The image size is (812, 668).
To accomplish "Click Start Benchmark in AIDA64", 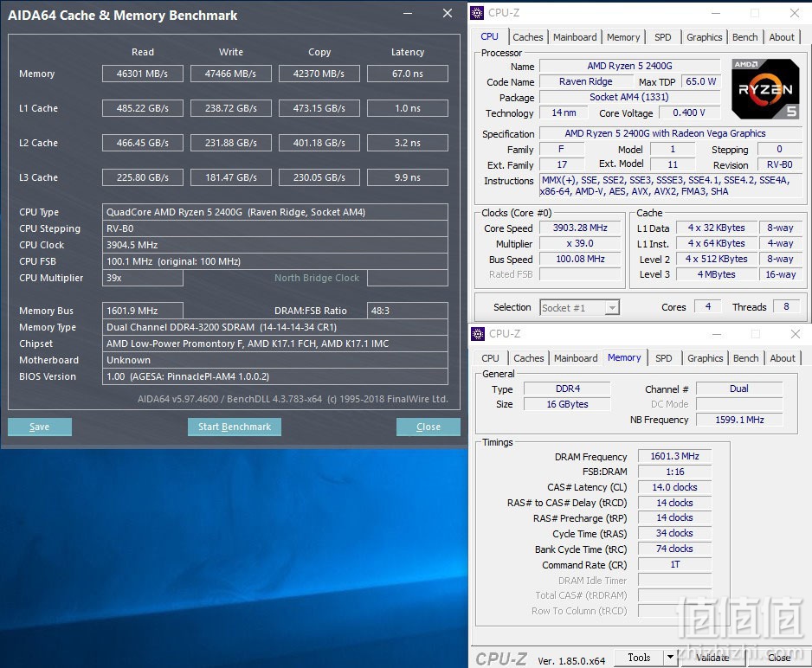I will tap(235, 427).
